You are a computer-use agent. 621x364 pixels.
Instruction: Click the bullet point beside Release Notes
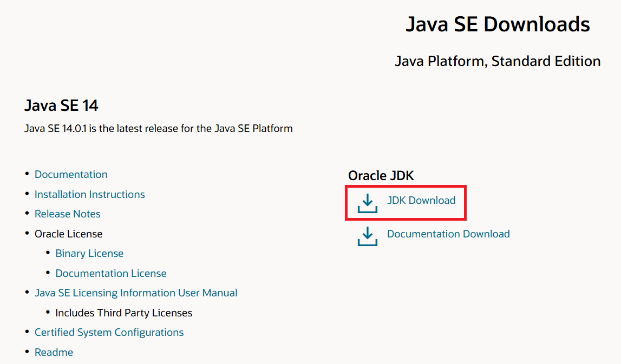28,214
